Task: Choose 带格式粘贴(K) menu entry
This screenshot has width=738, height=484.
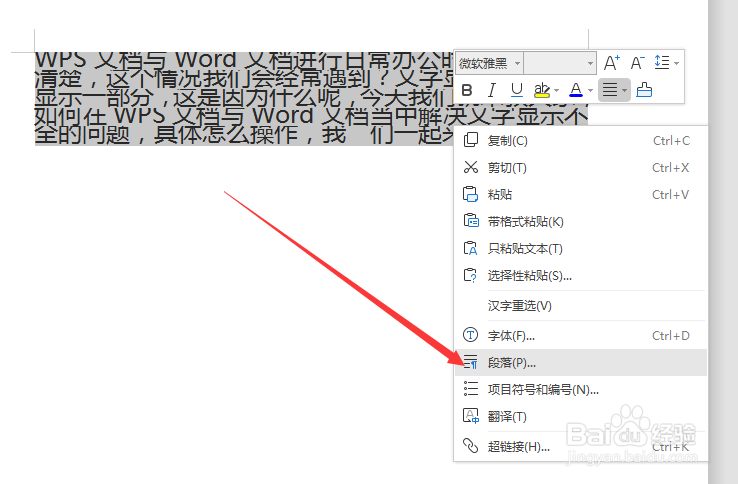Action: coord(580,221)
